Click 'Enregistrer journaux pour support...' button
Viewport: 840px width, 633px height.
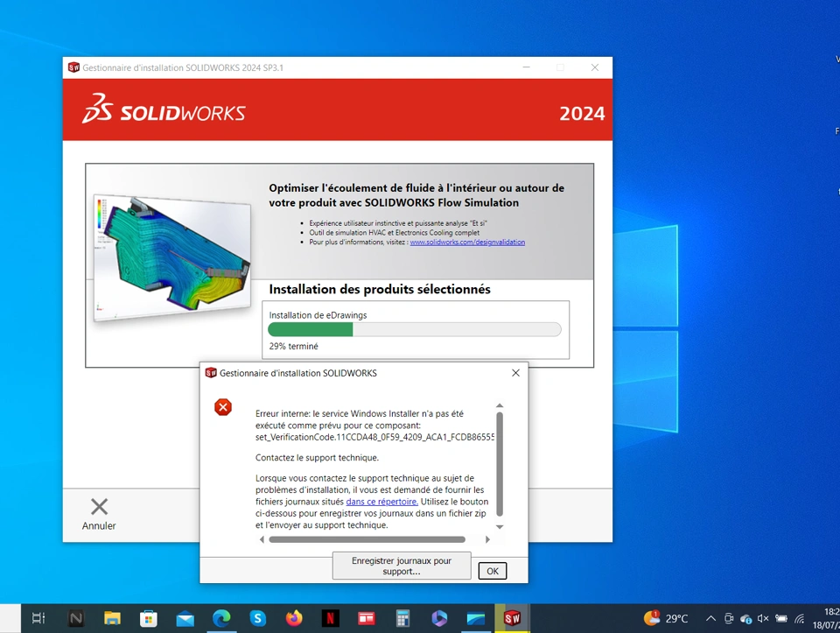click(402, 566)
